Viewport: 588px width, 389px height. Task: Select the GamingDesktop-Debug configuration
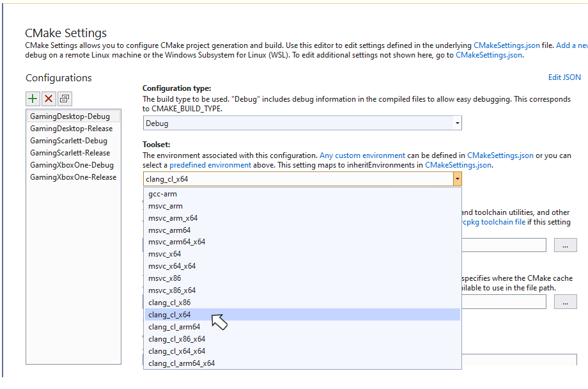point(73,116)
